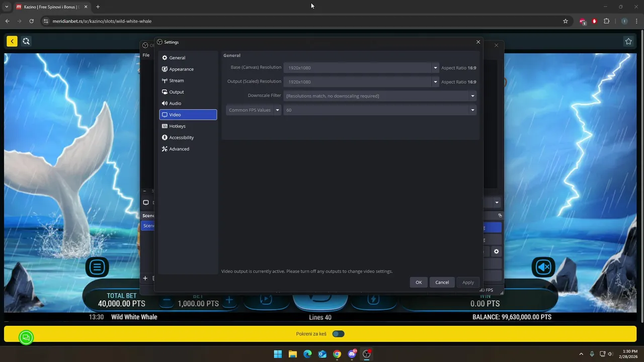Open File Explorer from taskbar
Image resolution: width=644 pixels, height=362 pixels.
tap(292, 354)
